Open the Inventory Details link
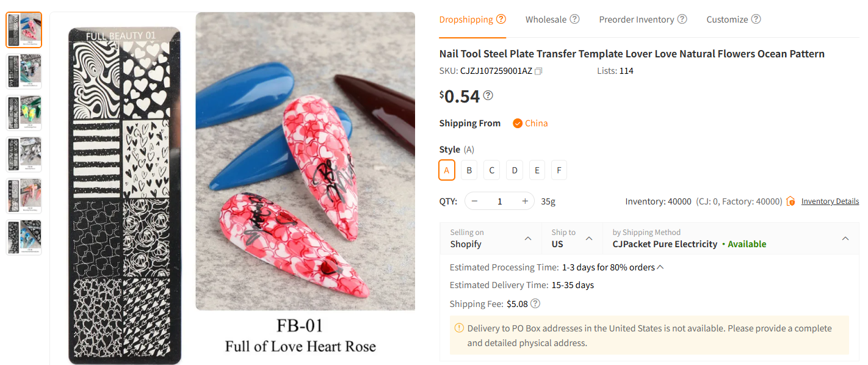 coord(830,201)
